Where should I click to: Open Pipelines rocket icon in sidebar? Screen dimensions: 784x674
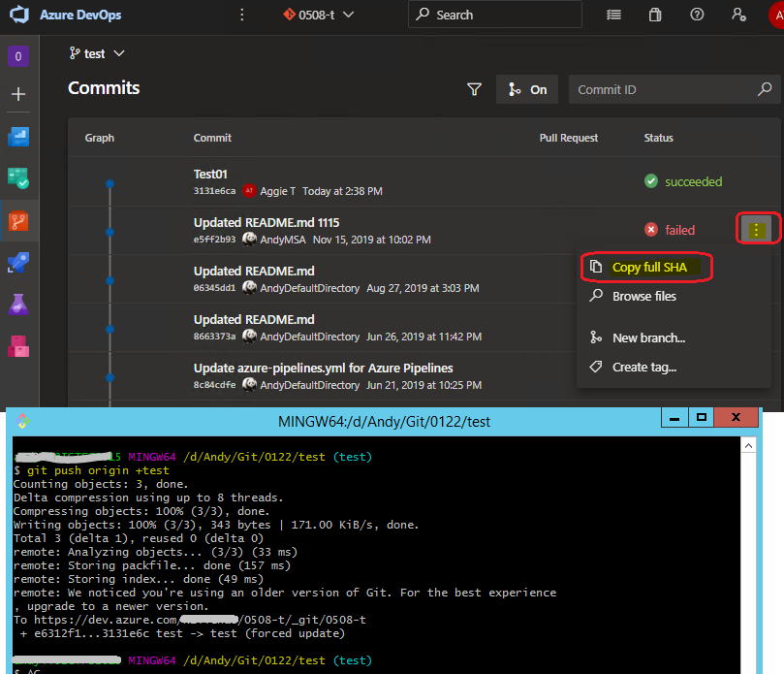(19, 262)
